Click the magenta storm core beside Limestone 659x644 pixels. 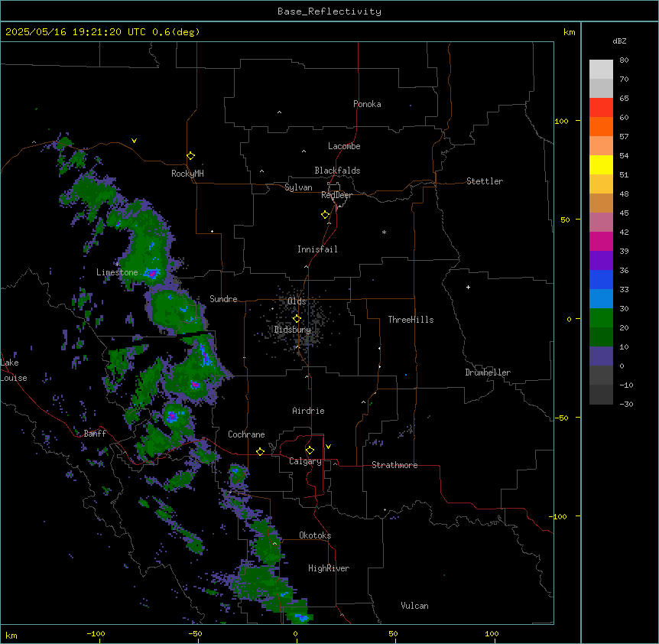(153, 274)
